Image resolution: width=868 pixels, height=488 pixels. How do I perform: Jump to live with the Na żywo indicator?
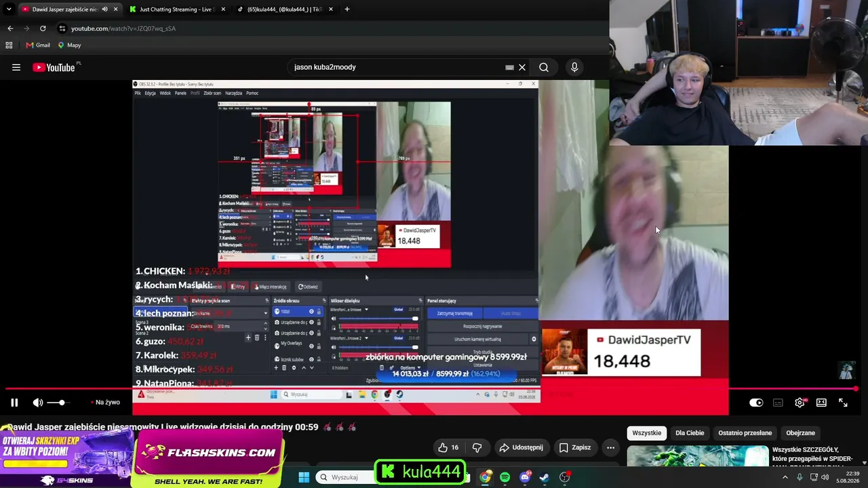pyautogui.click(x=107, y=403)
